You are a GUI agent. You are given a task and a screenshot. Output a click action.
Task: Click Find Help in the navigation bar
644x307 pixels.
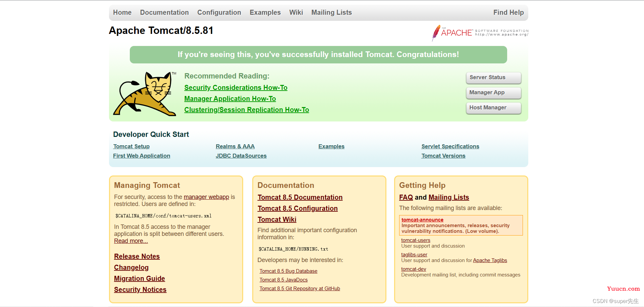click(x=508, y=12)
